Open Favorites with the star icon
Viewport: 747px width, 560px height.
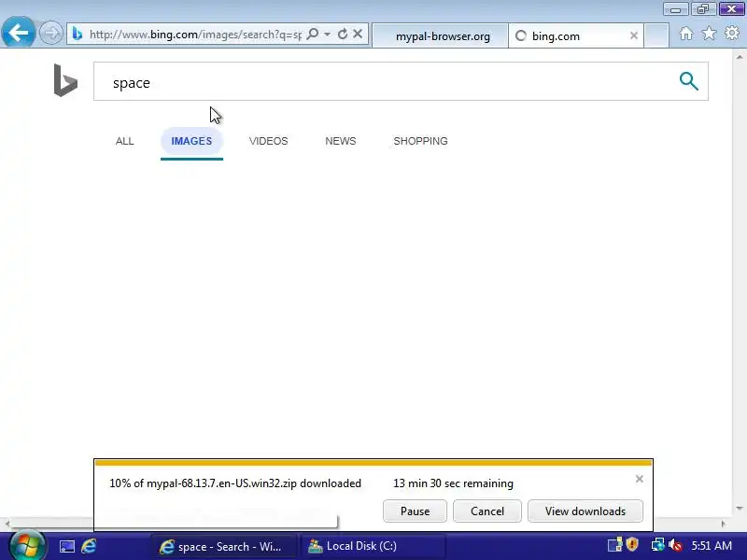pos(709,34)
